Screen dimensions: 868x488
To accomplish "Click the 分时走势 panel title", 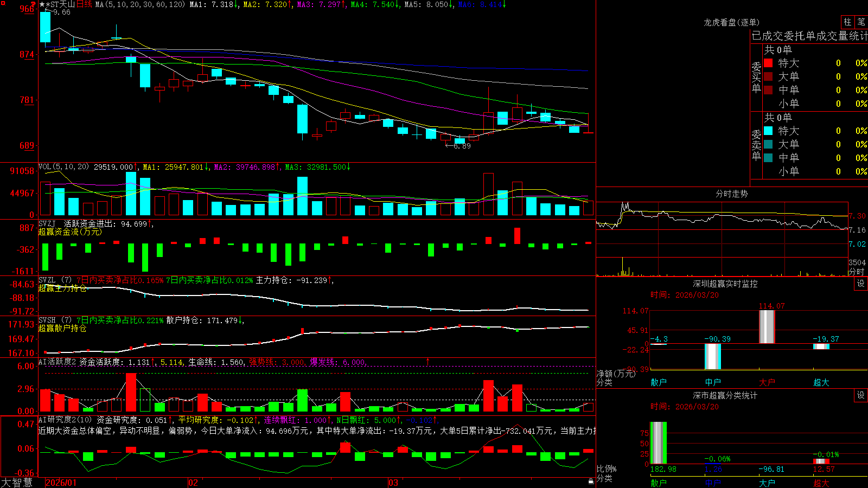I will click(x=731, y=194).
